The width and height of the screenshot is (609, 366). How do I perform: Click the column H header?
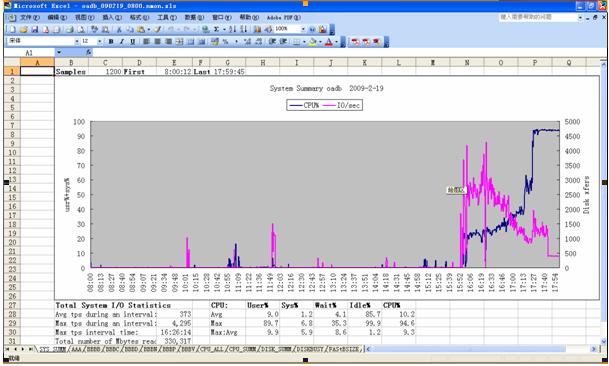(263, 63)
